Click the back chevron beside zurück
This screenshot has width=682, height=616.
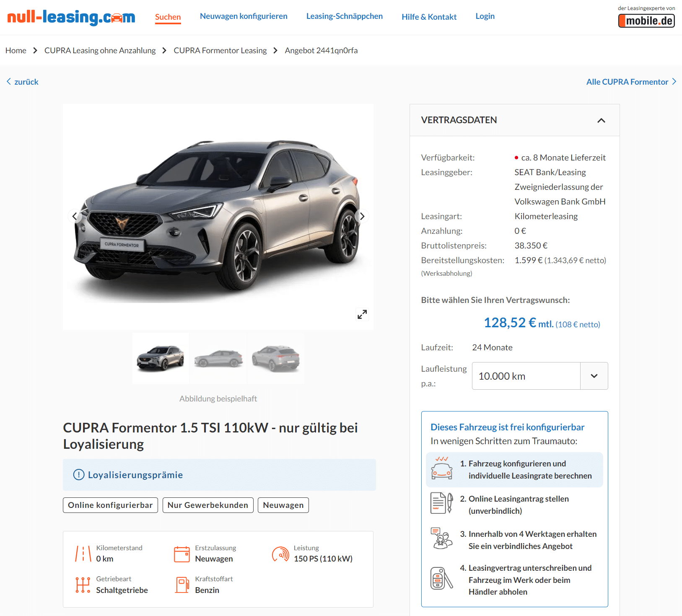(9, 82)
